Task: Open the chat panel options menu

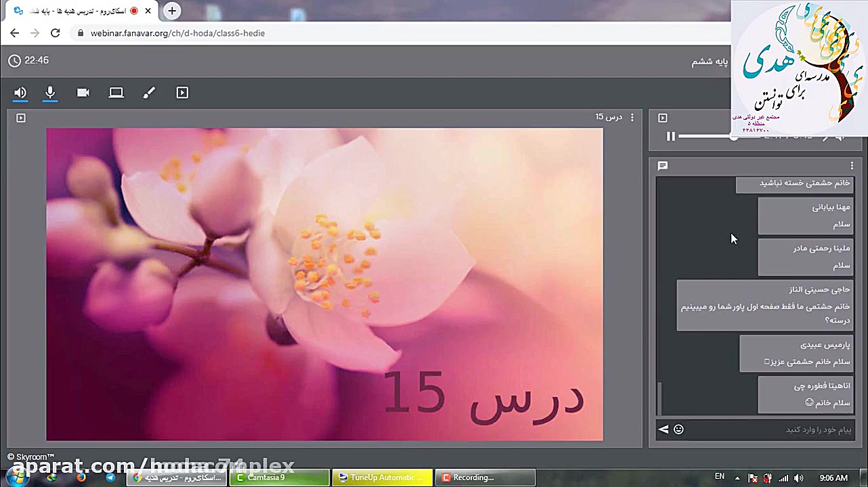Action: [x=852, y=166]
